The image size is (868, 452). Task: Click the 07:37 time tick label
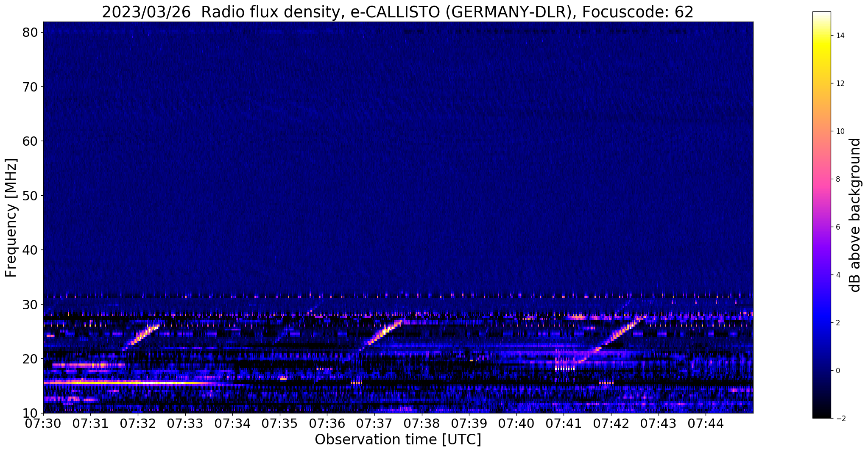click(x=374, y=423)
